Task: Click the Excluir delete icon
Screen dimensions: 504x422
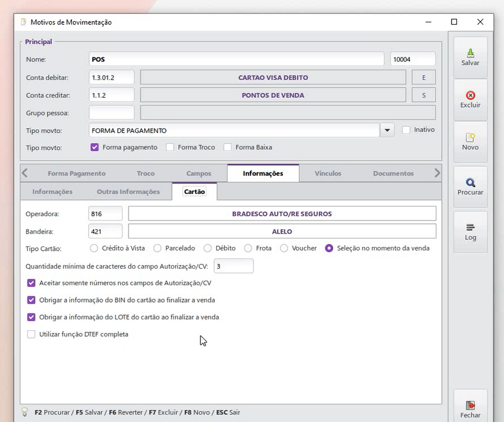Action: (x=470, y=95)
